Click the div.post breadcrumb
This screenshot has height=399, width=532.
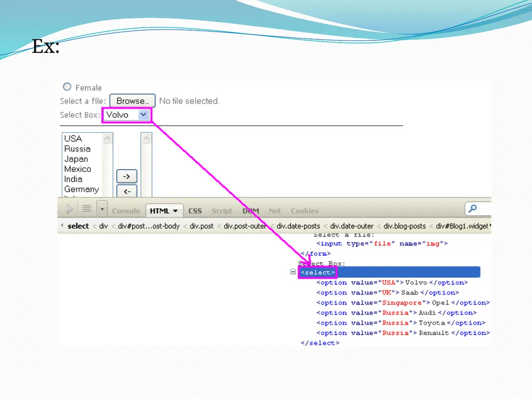[202, 226]
